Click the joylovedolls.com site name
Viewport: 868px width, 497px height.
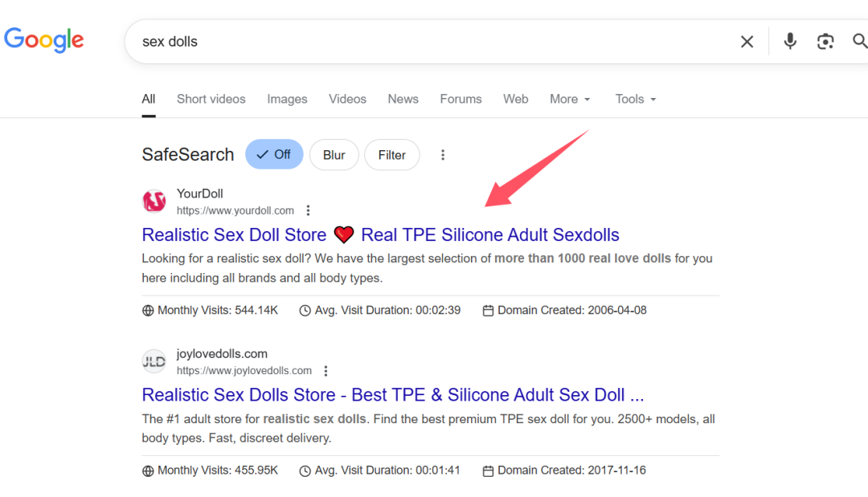click(222, 354)
